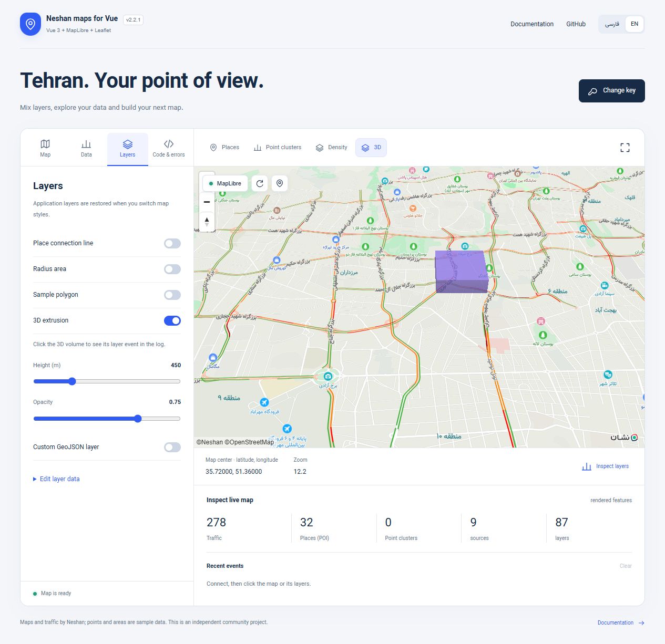665x644 pixels.
Task: Click the Boostan Saei park marker
Action: (x=580, y=267)
